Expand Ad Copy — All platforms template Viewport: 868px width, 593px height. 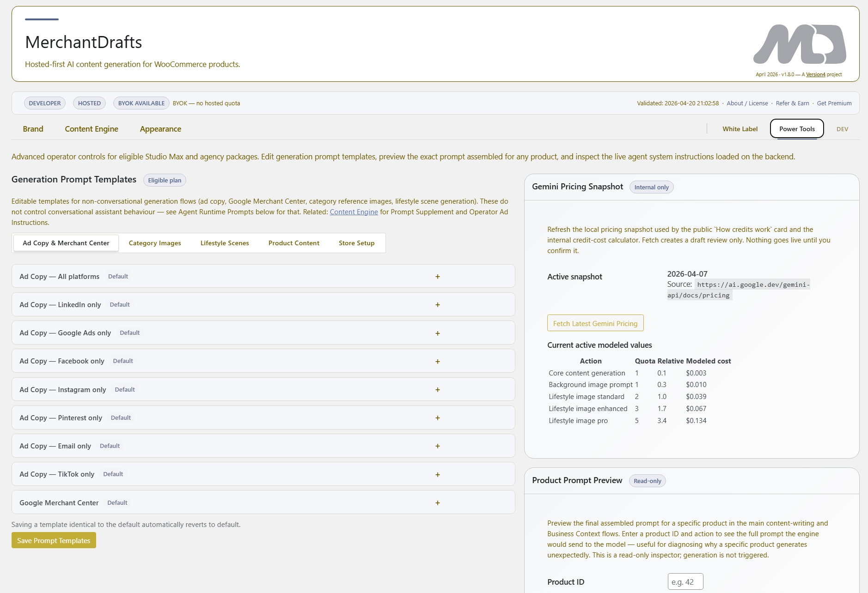click(263, 276)
